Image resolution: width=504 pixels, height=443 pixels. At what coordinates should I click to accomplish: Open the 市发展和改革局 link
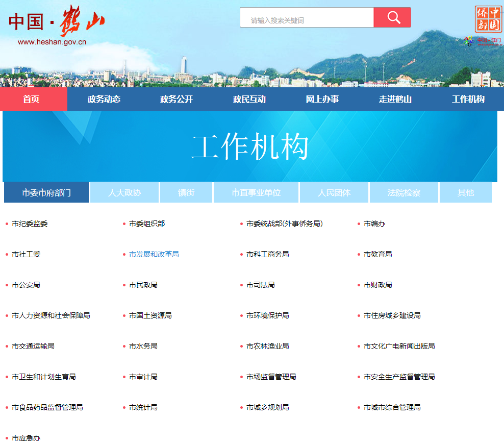click(x=154, y=254)
